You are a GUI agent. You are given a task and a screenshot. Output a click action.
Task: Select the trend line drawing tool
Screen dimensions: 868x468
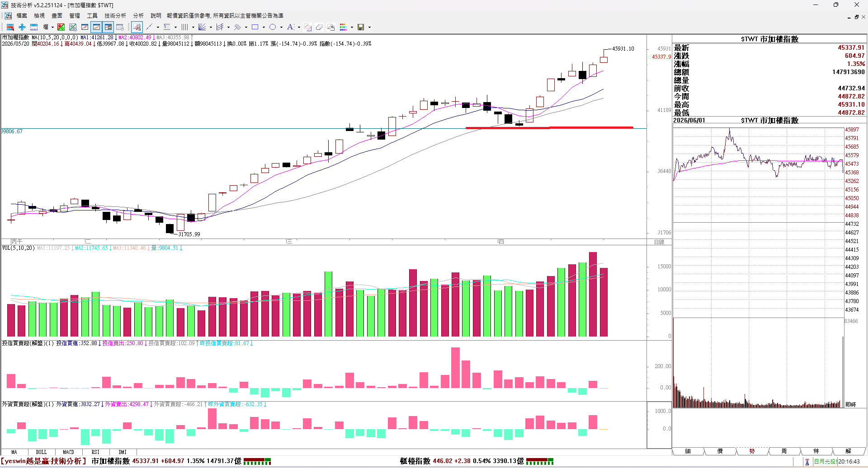tap(149, 27)
